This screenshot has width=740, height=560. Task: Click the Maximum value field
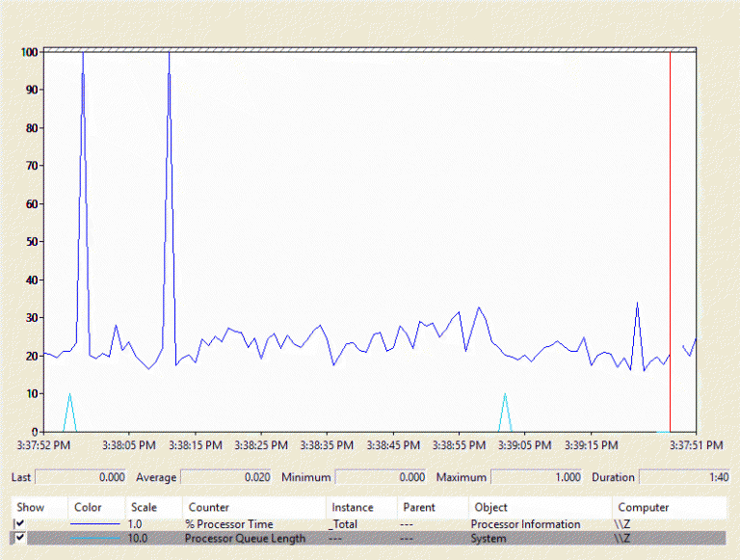tap(538, 477)
